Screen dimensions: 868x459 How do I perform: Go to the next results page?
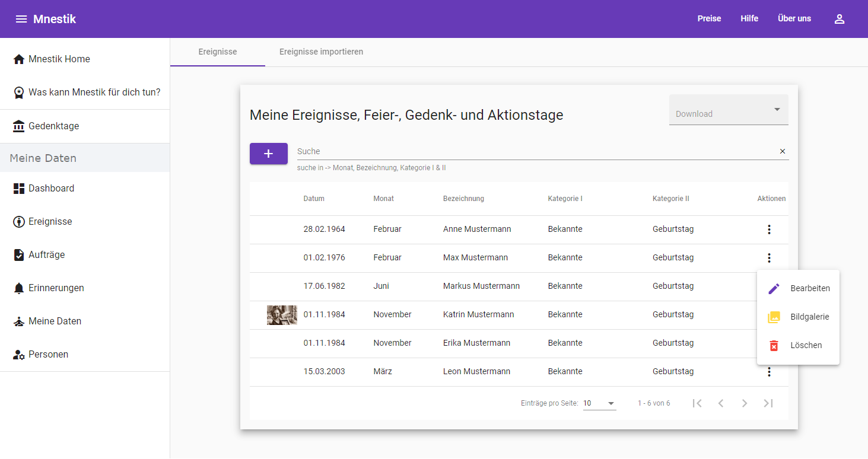click(x=744, y=403)
